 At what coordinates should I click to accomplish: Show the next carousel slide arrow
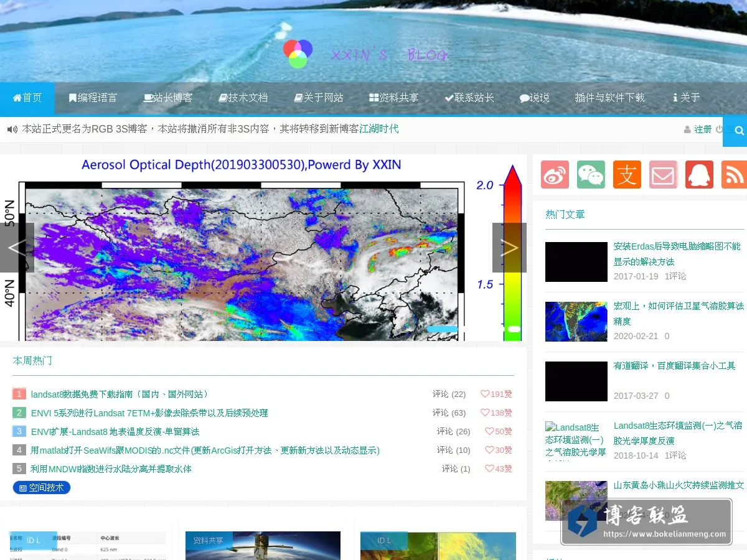(x=509, y=248)
